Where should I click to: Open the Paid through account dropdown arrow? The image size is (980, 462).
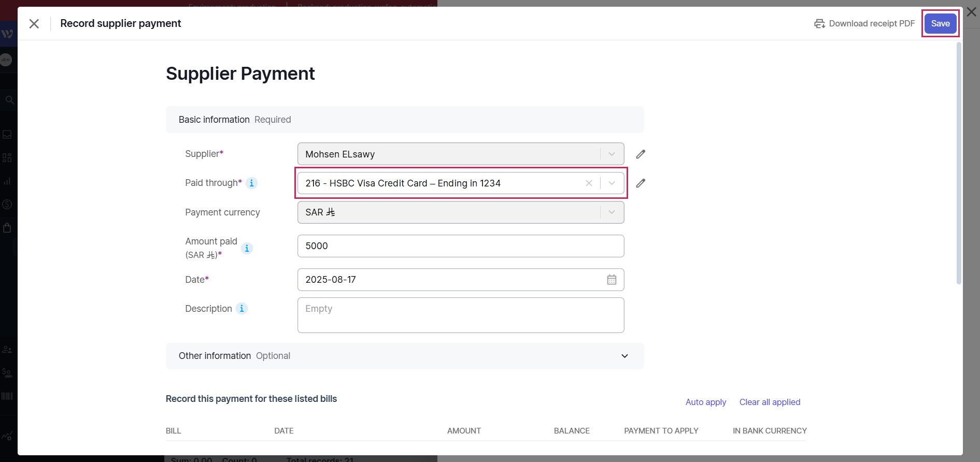[612, 183]
